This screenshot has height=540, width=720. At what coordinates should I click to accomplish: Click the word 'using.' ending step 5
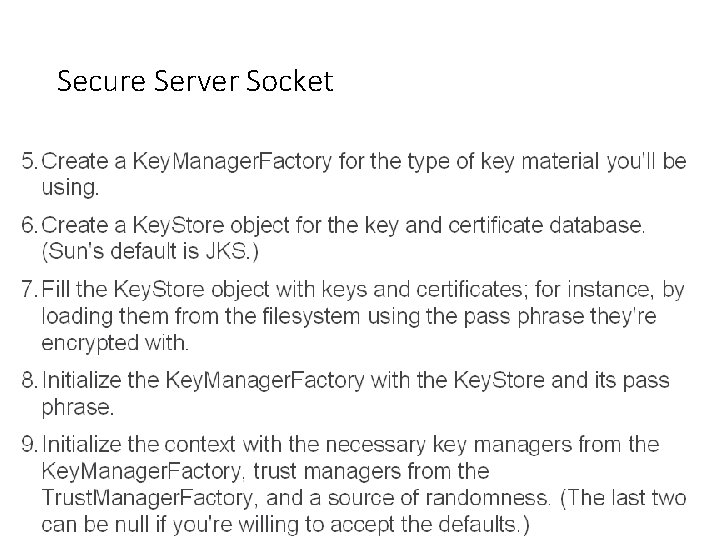tap(70, 187)
